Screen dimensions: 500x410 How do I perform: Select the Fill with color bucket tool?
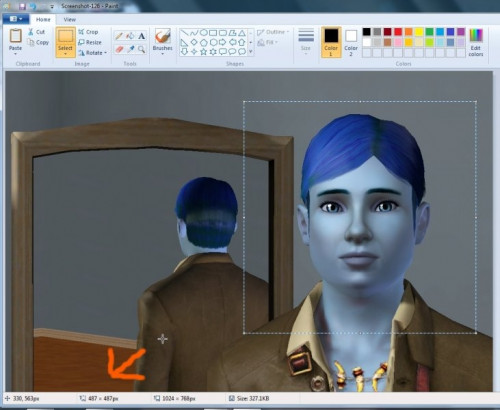coord(130,36)
